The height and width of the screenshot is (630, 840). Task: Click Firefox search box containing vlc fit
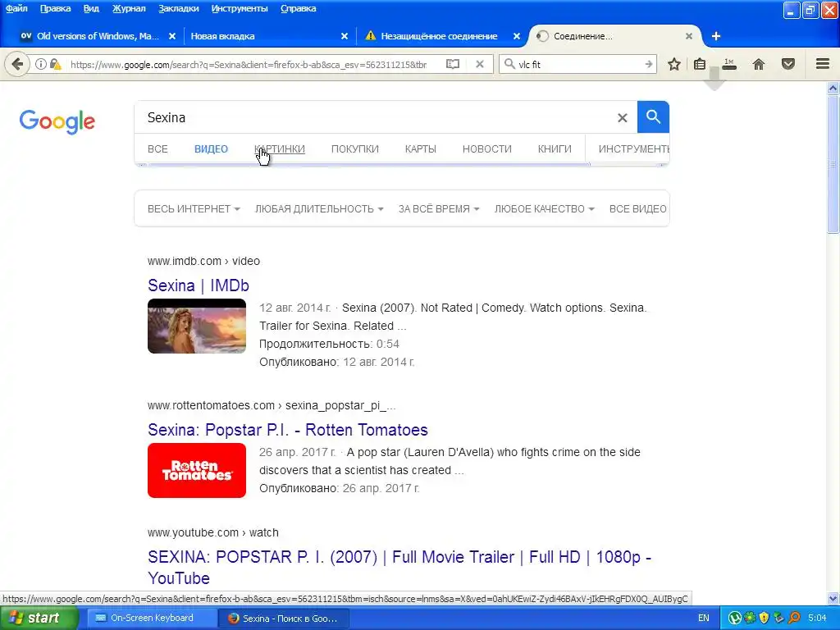pyautogui.click(x=578, y=64)
